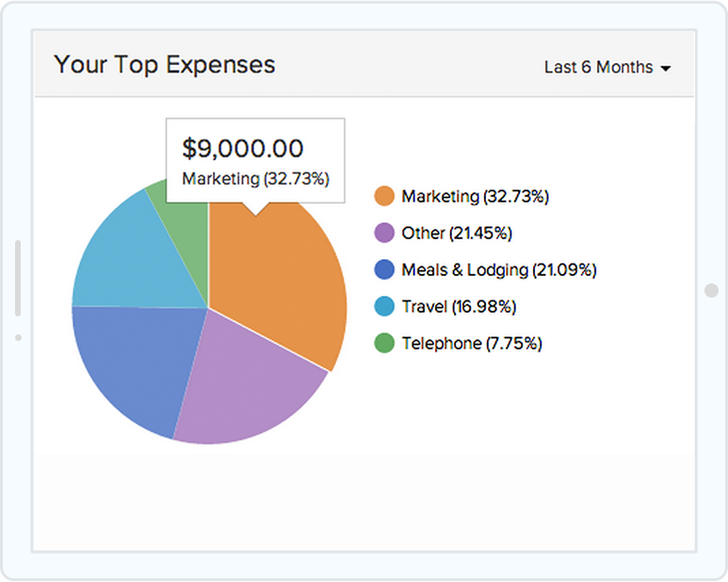Image resolution: width=728 pixels, height=582 pixels.
Task: Click the caret arrow beside Last 6 Months
Action: pyautogui.click(x=666, y=69)
